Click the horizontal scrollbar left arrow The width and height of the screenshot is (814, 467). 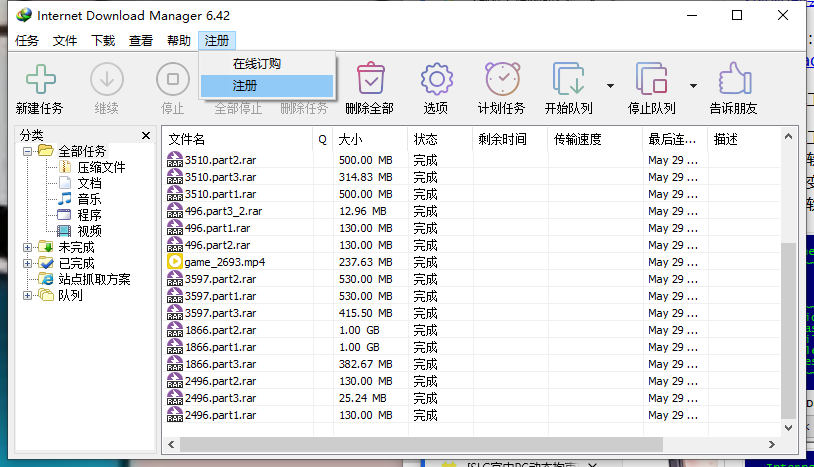click(171, 444)
